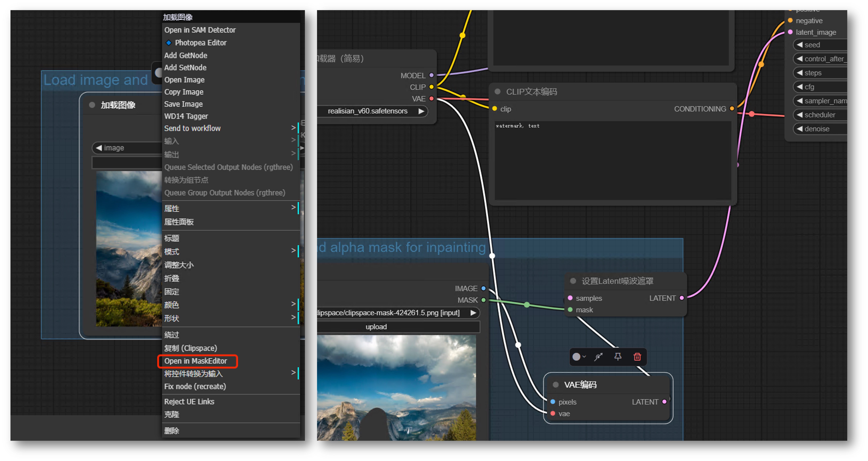Click the green MASK output port
Screen dimensions: 868x461
(x=484, y=300)
